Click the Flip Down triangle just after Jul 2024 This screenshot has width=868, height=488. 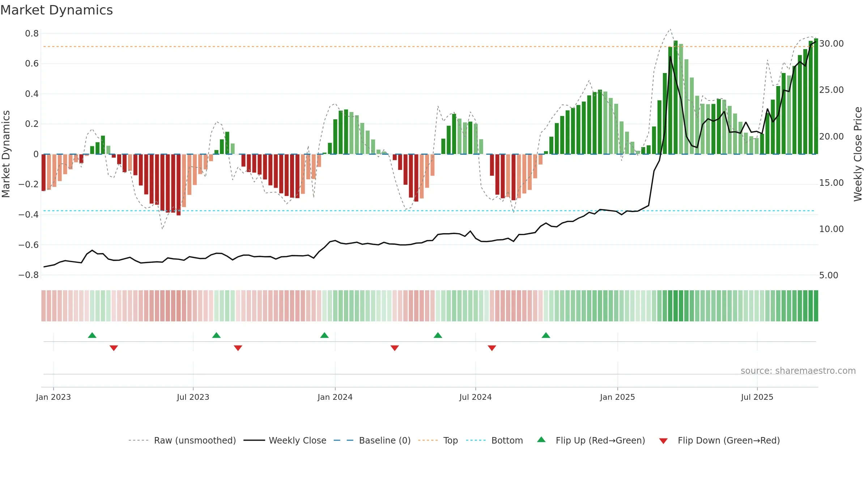[x=492, y=348]
